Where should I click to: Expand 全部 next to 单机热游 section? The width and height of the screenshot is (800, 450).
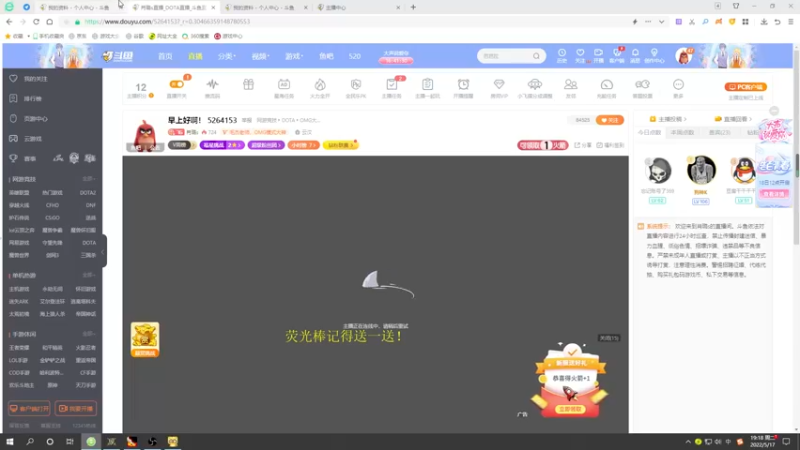89,276
